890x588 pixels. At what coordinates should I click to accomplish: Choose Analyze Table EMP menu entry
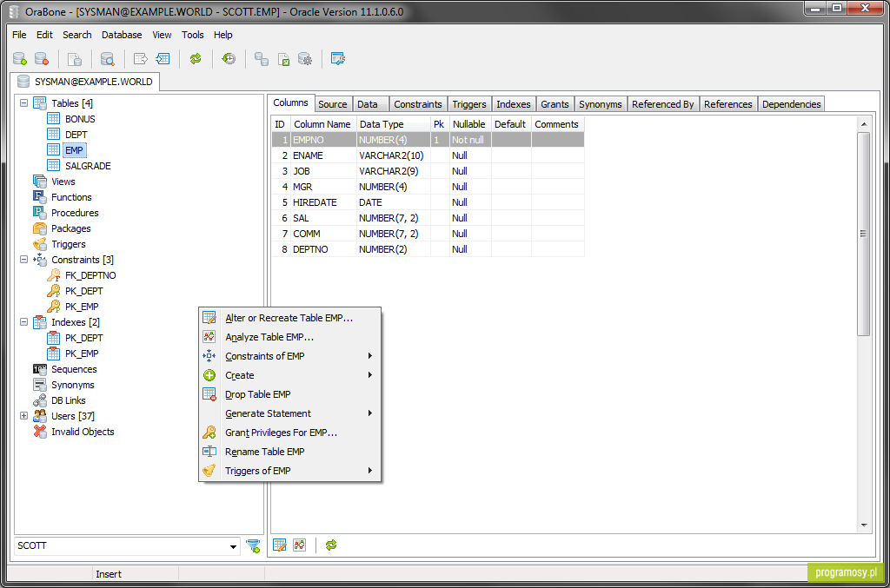tap(289, 337)
